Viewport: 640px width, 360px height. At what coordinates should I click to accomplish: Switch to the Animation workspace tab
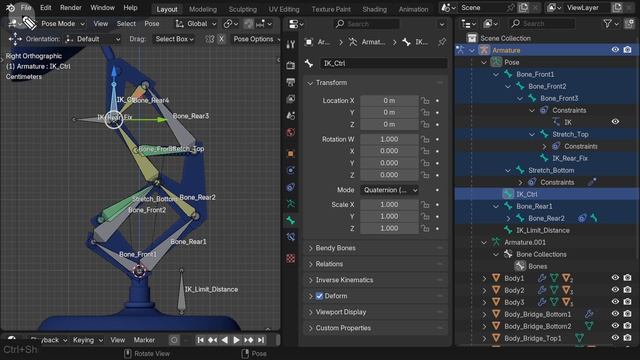point(413,9)
